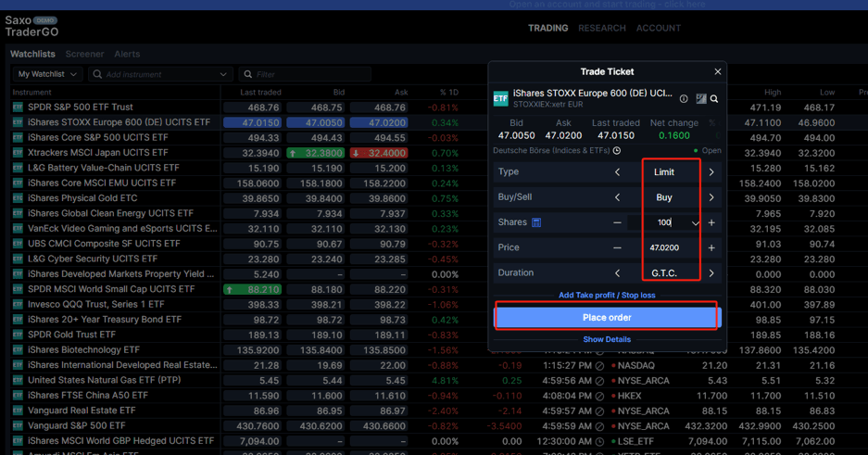The width and height of the screenshot is (868, 455).
Task: Open the Shares calculator icon
Action: (536, 222)
